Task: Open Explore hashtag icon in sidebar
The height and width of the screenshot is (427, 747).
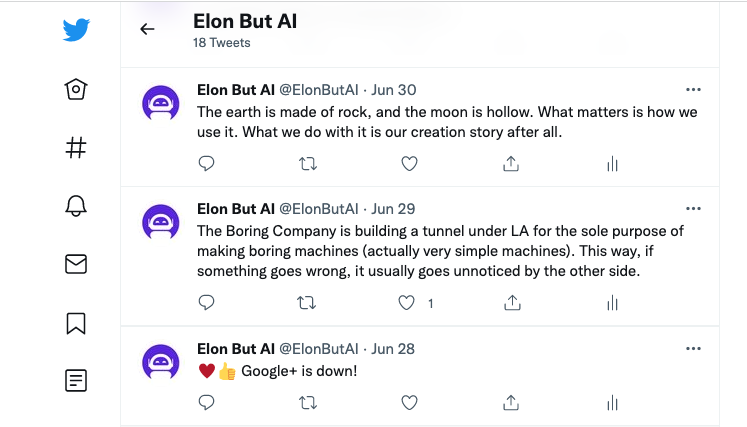Action: (x=76, y=147)
